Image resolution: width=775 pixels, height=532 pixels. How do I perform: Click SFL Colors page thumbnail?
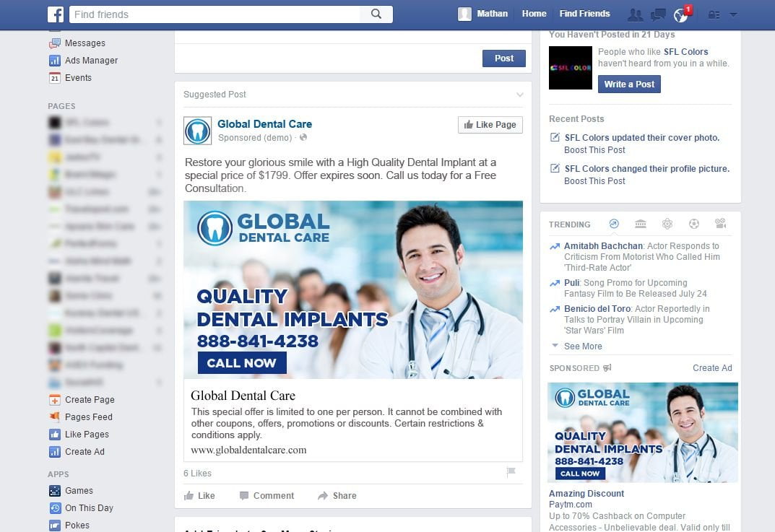[x=571, y=68]
